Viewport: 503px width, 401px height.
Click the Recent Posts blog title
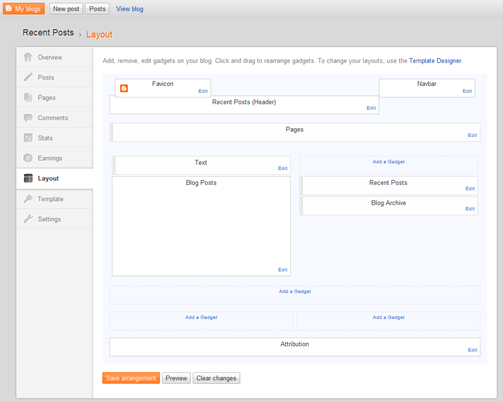48,33
